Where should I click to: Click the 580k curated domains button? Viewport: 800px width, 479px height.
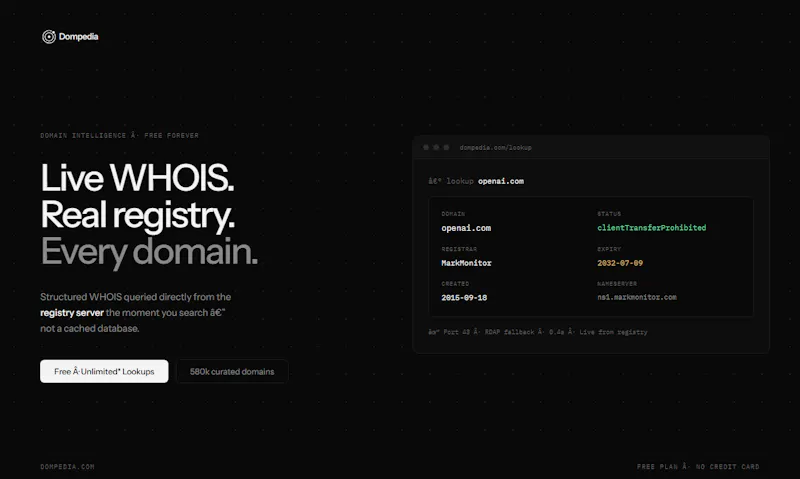tap(232, 371)
